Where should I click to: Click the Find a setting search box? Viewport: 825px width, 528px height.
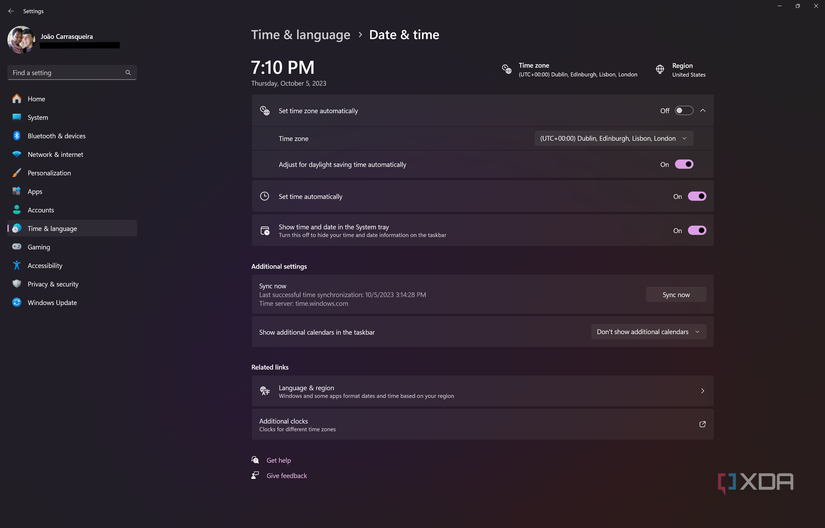pos(66,73)
